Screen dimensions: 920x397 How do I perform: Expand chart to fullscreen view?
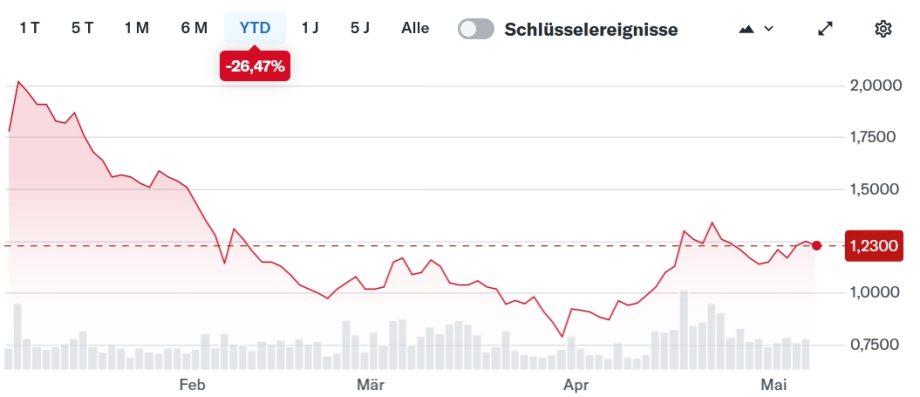[826, 29]
